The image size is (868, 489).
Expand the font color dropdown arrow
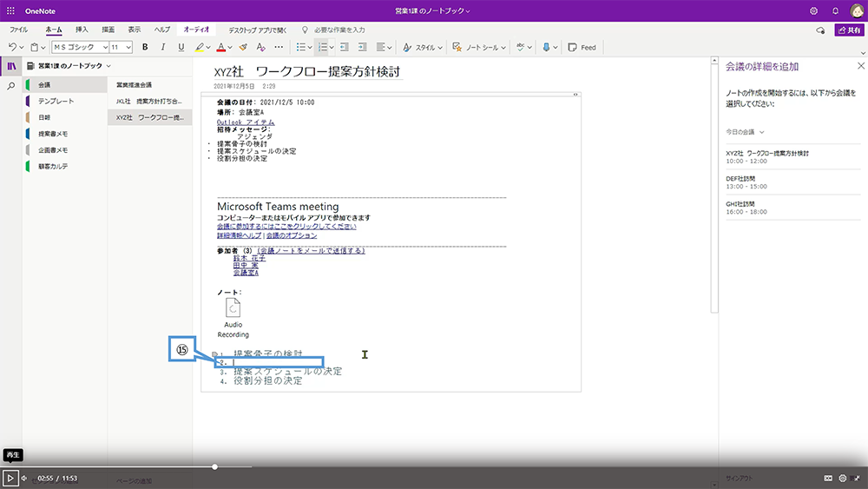pyautogui.click(x=230, y=48)
